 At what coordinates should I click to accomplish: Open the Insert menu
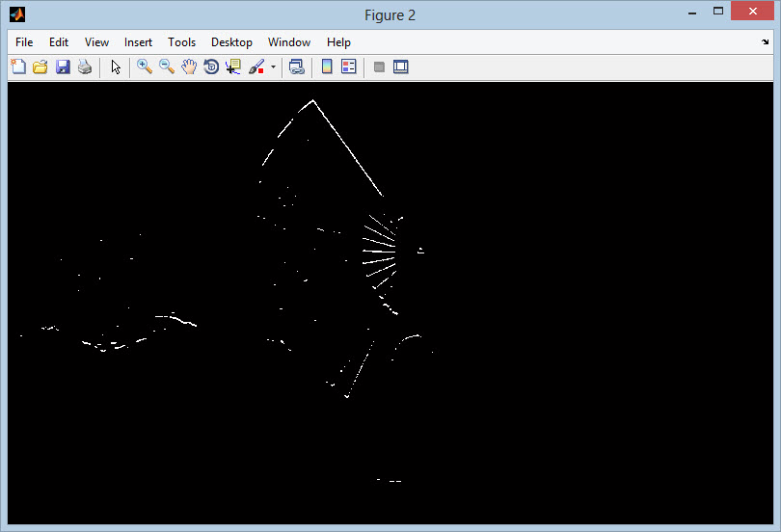pos(138,42)
